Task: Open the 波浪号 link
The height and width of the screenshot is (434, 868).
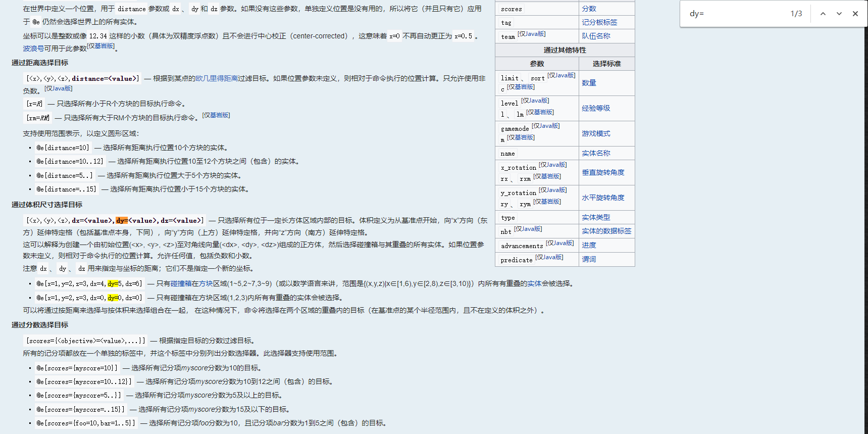Action: point(33,49)
